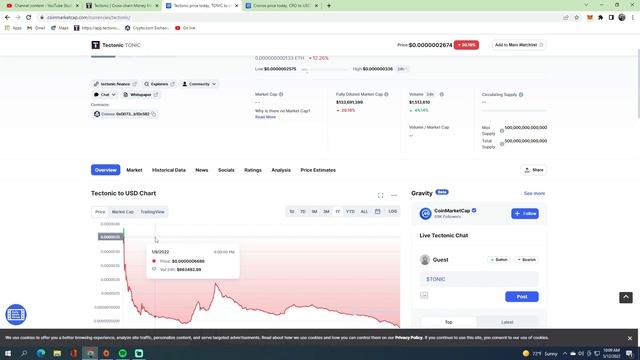Viewport: 640px width, 360px height.
Task: Open the Maps bookmark
Action: pyautogui.click(x=60, y=28)
